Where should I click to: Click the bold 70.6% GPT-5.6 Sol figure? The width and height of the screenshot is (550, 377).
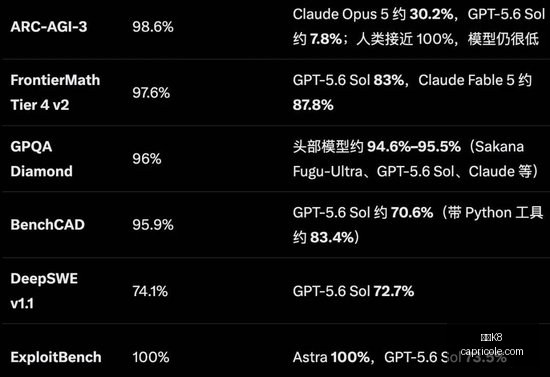(x=412, y=213)
